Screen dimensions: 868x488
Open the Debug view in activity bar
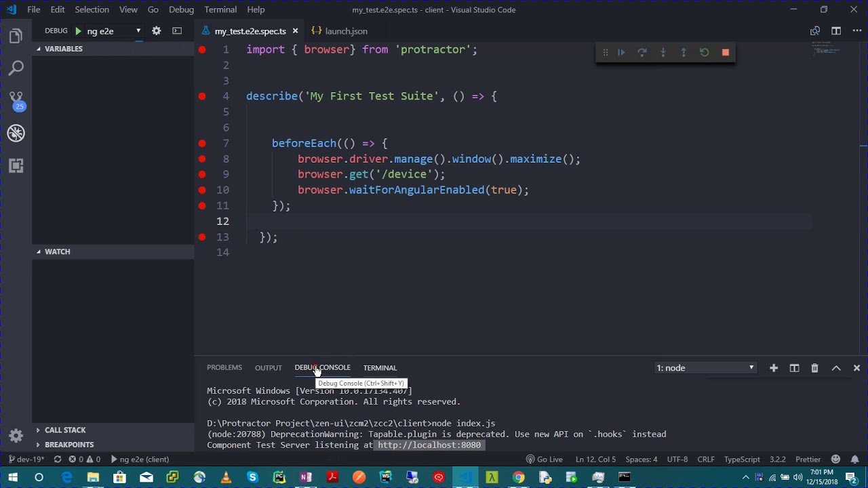[x=16, y=133]
